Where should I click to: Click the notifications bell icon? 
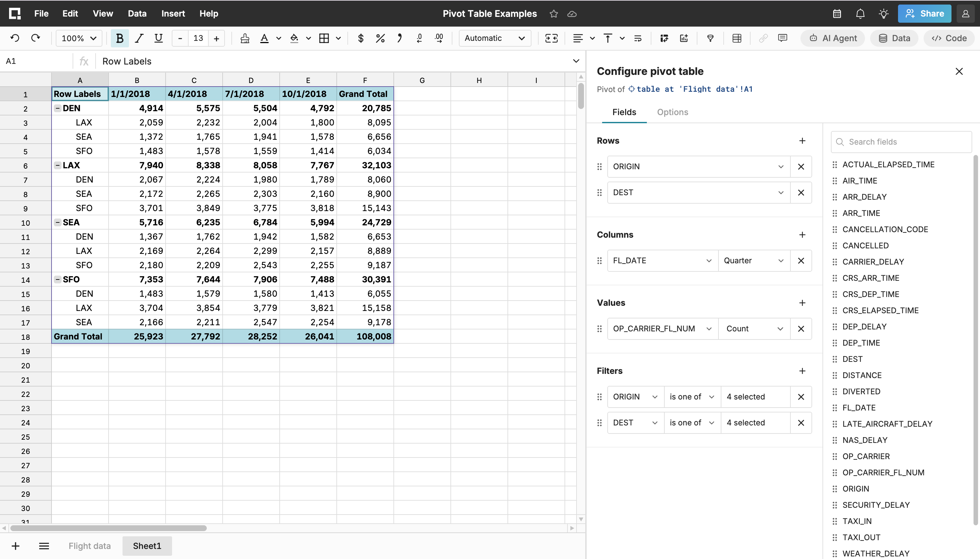[860, 13]
